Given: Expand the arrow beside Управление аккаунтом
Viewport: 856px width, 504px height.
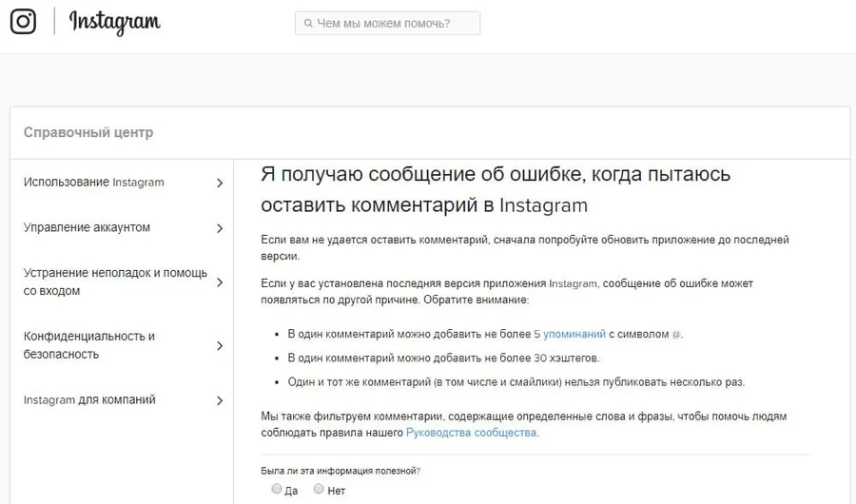Looking at the screenshot, I should pos(220,228).
